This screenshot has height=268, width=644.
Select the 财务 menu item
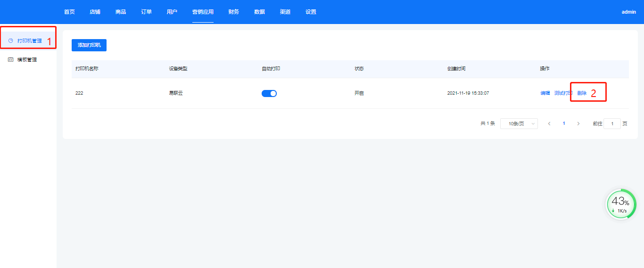(x=233, y=12)
